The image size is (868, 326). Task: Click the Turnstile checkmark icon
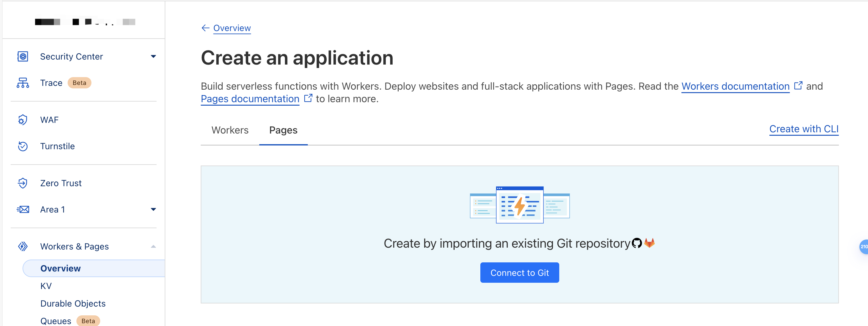[23, 146]
